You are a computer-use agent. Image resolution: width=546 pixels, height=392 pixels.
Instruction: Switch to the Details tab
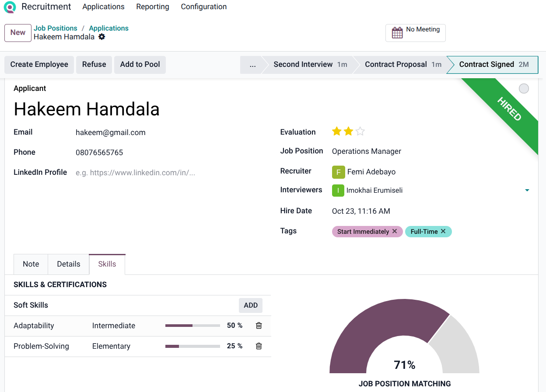pos(68,264)
